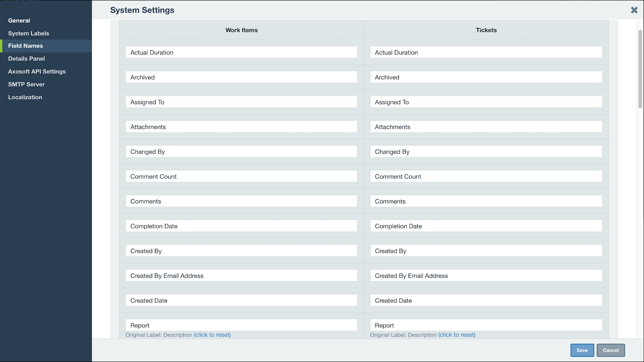Screen dimensions: 644x362
Task: Click Work Items Created By Email Address field
Action: pos(241,276)
